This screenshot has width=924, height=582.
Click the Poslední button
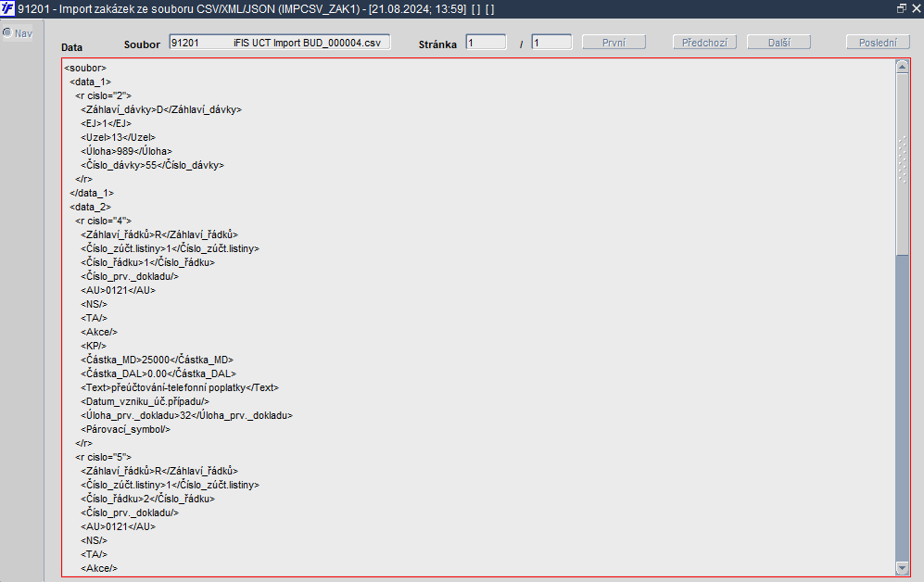pyautogui.click(x=878, y=43)
